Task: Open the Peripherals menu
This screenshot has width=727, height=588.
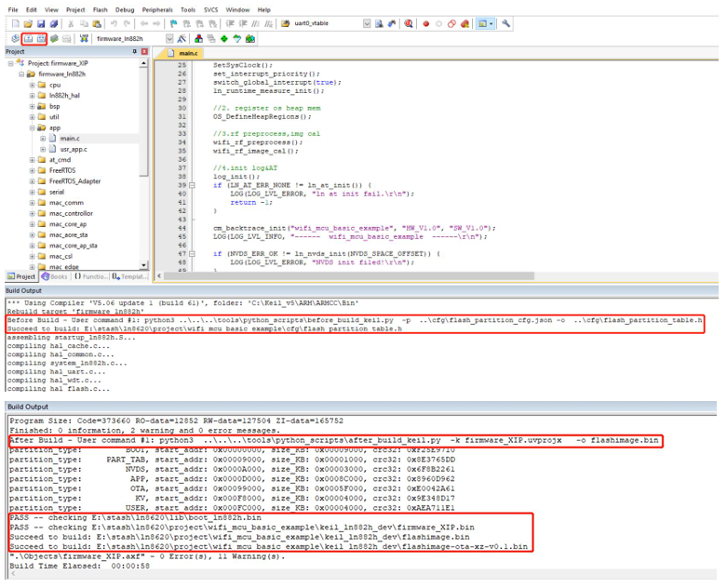Action: pyautogui.click(x=157, y=9)
